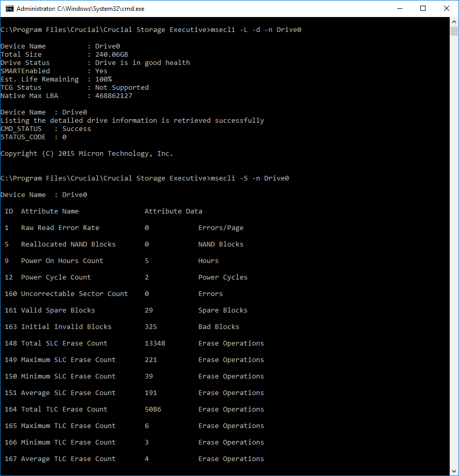
Task: Click the value '221'
Action: 150,360
